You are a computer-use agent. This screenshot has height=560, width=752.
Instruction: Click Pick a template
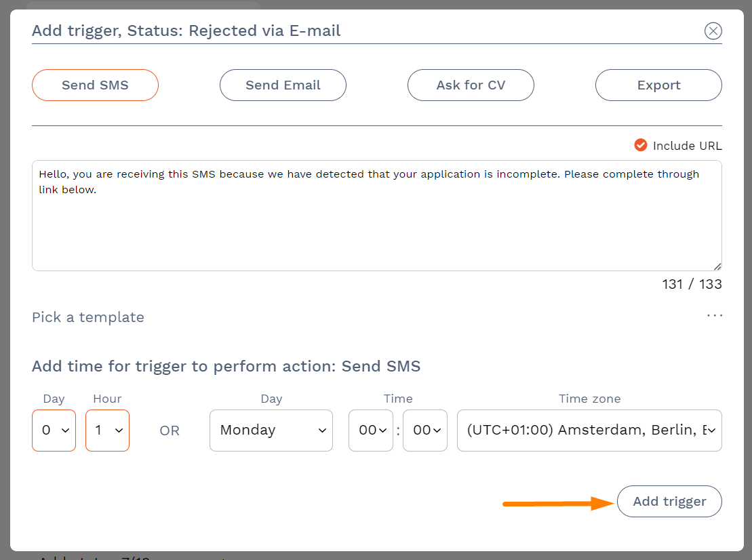click(88, 317)
